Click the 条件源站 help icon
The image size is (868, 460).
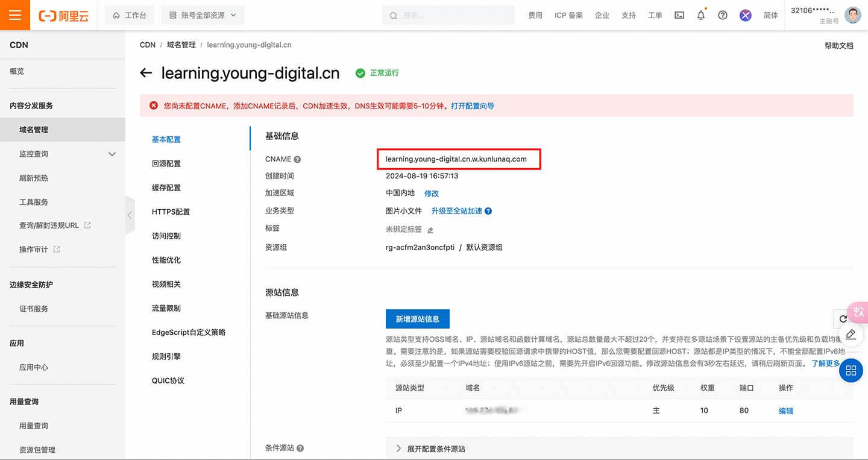[300, 449]
